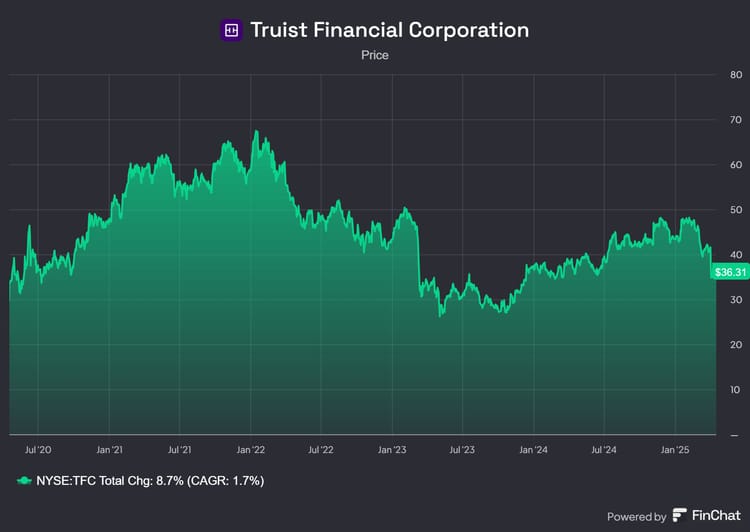This screenshot has height=532, width=750.
Task: Click the Jan '24 x-axis label
Action: (534, 451)
